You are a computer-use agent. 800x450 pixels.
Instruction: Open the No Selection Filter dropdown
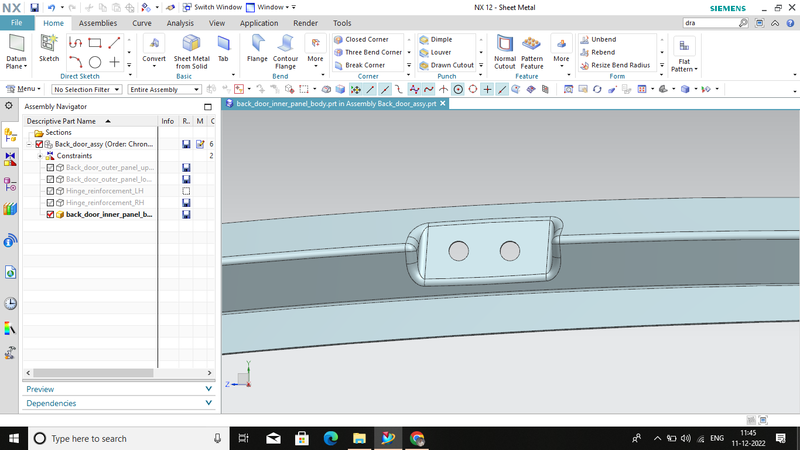(86, 89)
